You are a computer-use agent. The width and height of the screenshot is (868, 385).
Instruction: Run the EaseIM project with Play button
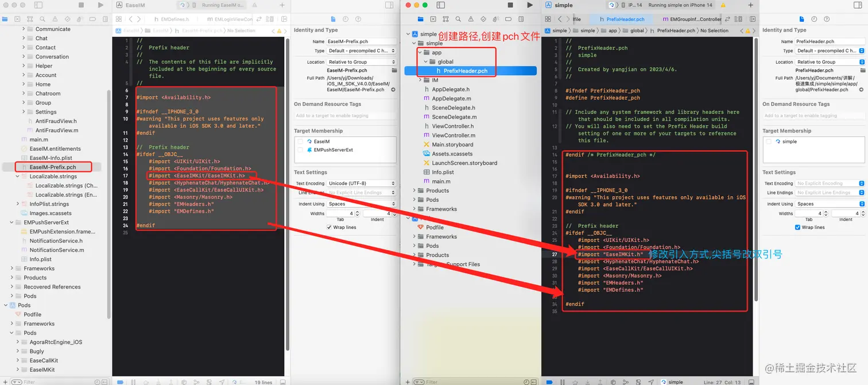coord(100,5)
